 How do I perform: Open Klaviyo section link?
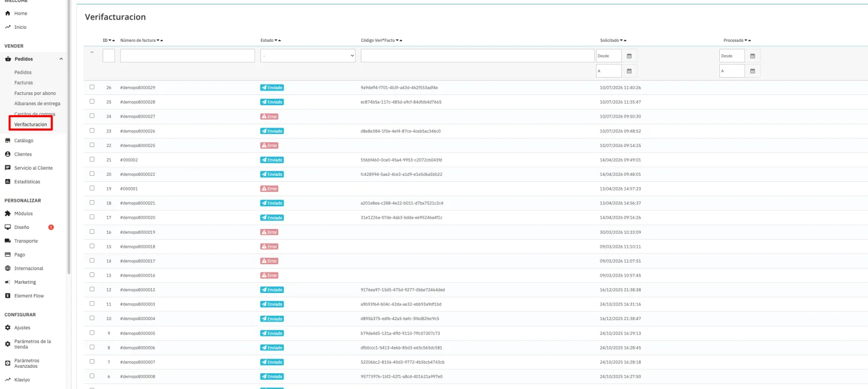coord(22,380)
